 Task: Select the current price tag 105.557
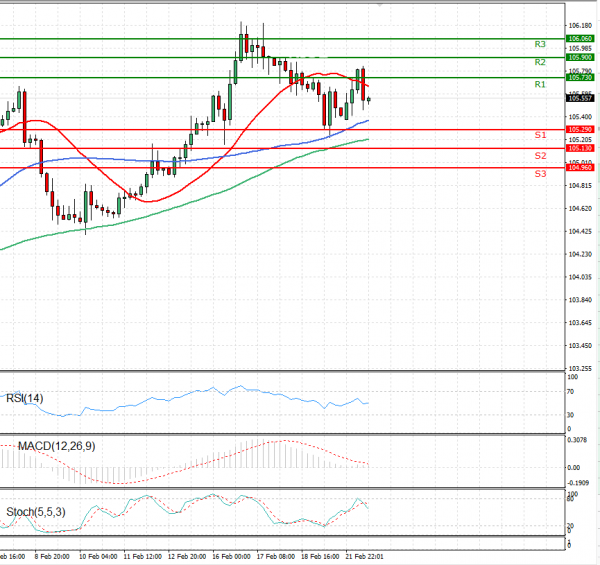[x=580, y=98]
